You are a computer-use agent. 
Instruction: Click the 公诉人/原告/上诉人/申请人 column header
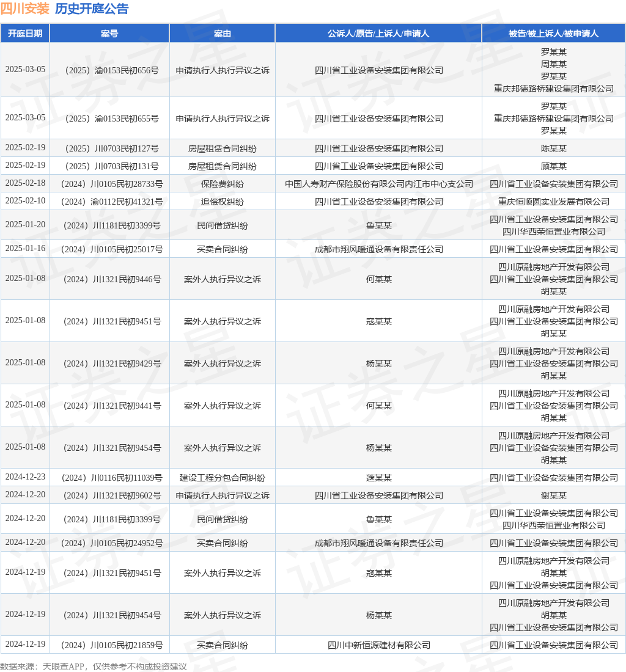378,34
